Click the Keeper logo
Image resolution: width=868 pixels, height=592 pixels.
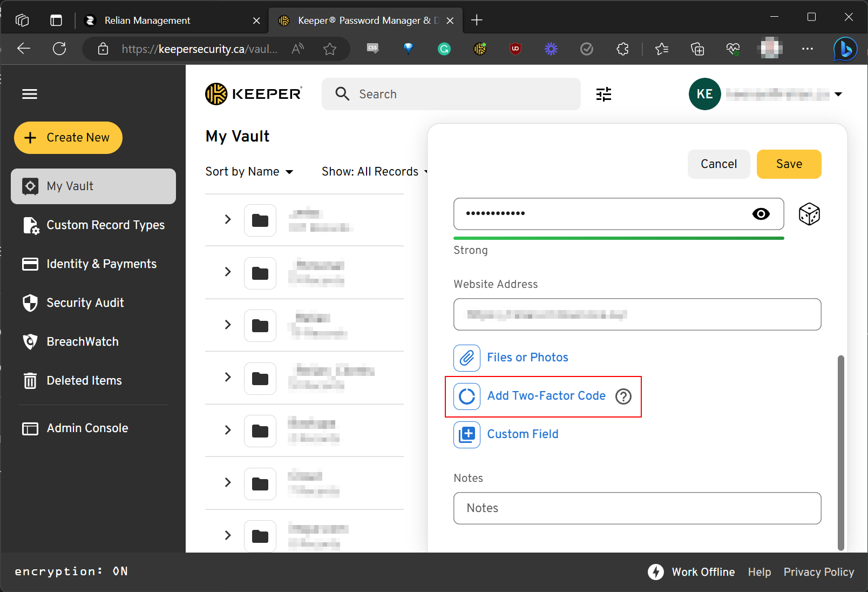point(254,94)
